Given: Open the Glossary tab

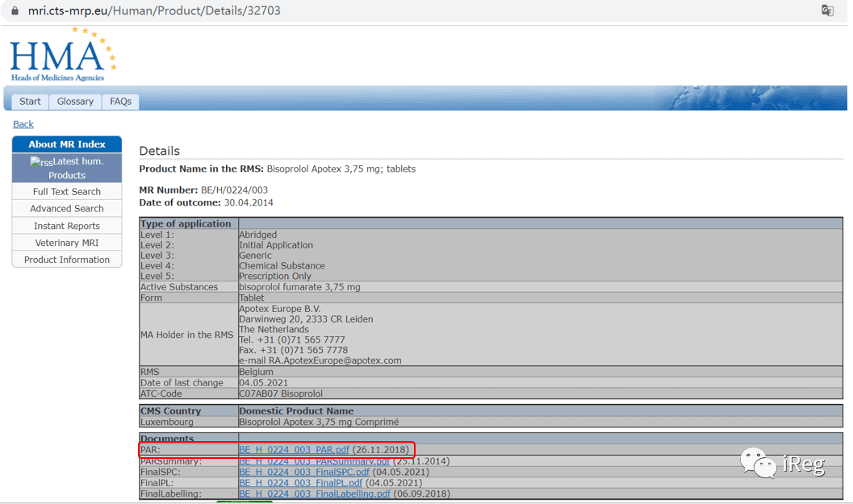Looking at the screenshot, I should tap(75, 102).
